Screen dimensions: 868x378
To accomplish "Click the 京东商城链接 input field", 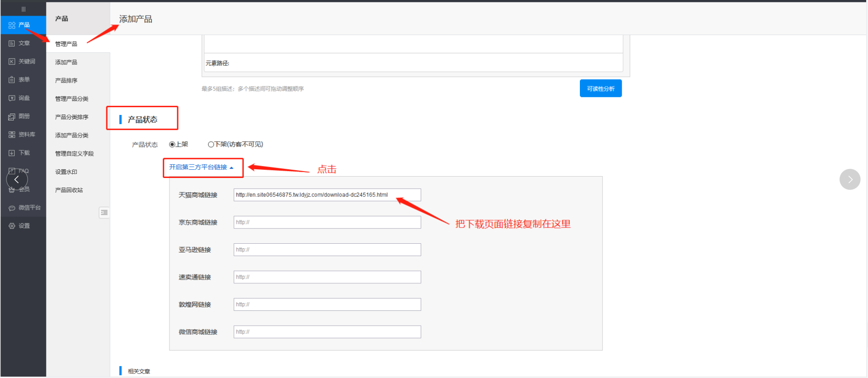I will point(327,222).
